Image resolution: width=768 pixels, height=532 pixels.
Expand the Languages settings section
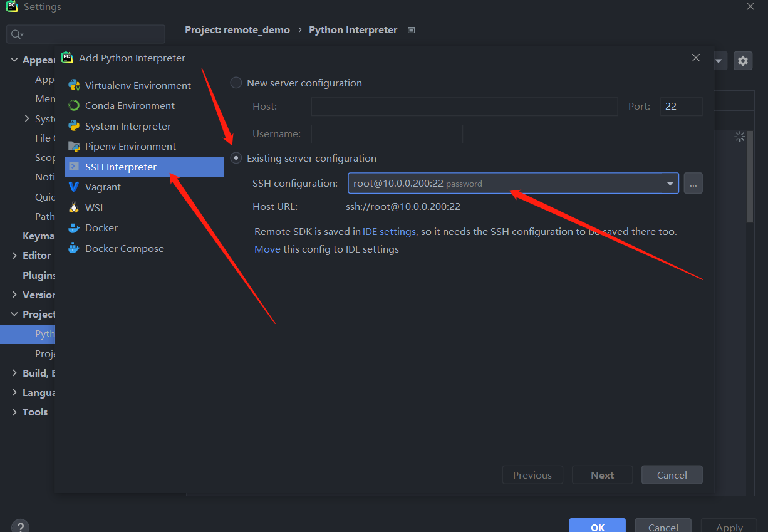click(x=14, y=392)
